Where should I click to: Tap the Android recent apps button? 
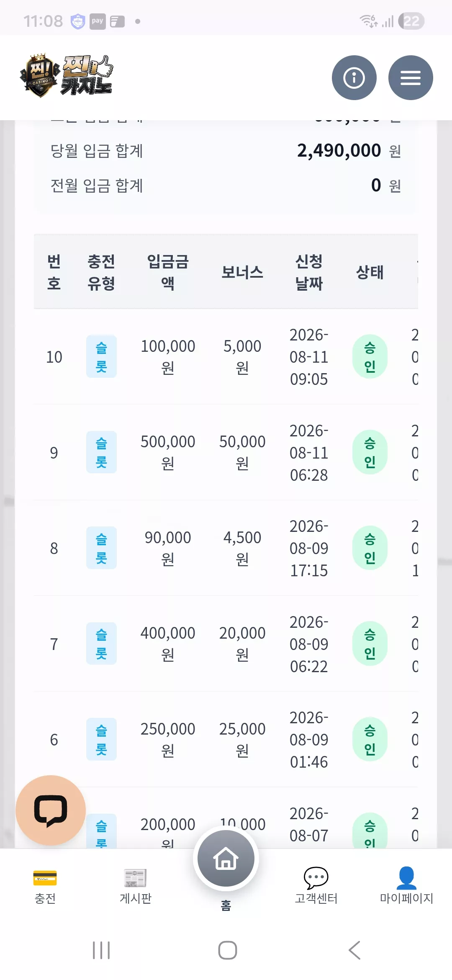click(x=101, y=950)
